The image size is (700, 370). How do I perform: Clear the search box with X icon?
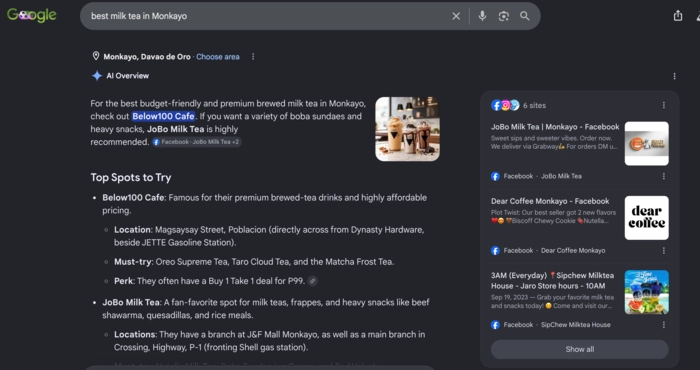(456, 16)
